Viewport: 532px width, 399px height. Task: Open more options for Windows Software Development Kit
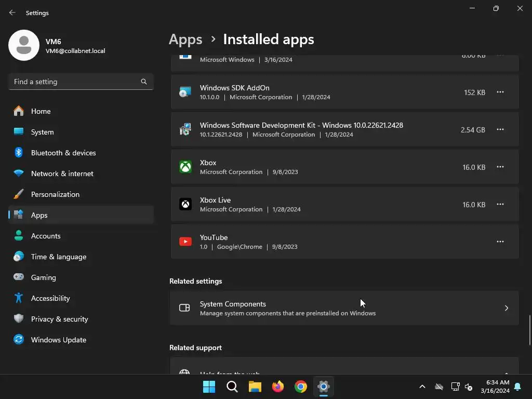click(500, 129)
